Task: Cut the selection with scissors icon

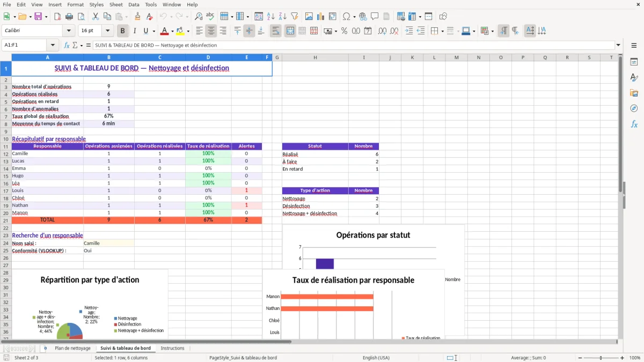Action: (95, 17)
